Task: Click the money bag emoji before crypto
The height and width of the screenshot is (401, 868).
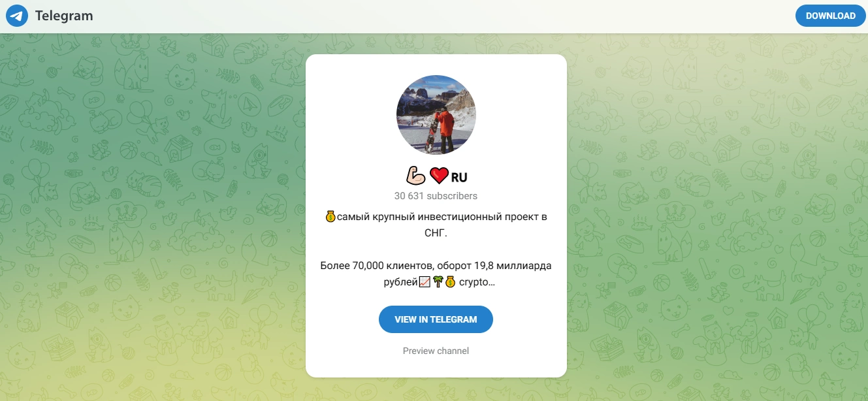Action: (450, 282)
